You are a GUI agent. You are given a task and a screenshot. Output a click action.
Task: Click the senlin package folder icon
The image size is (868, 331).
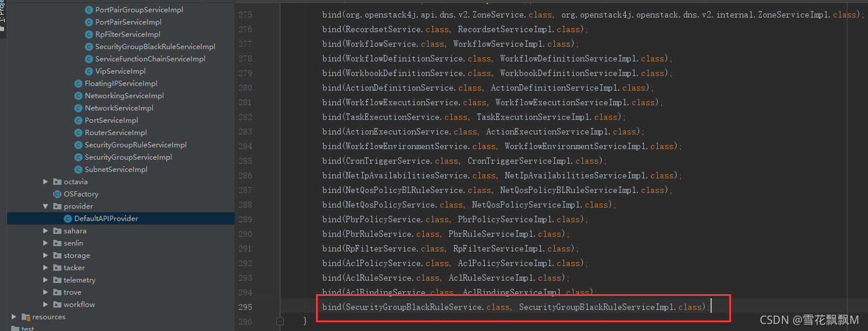(57, 243)
